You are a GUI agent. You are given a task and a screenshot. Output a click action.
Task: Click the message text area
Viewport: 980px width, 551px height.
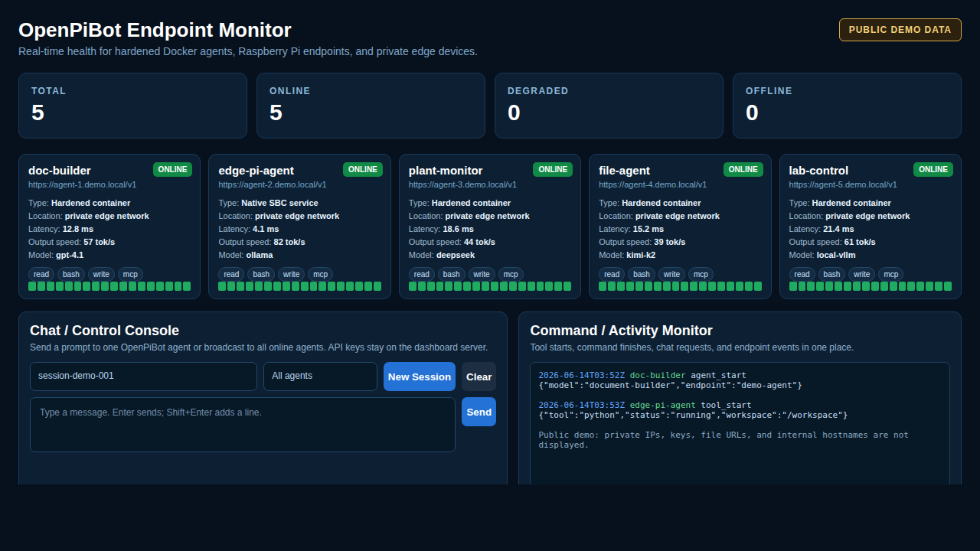click(243, 425)
